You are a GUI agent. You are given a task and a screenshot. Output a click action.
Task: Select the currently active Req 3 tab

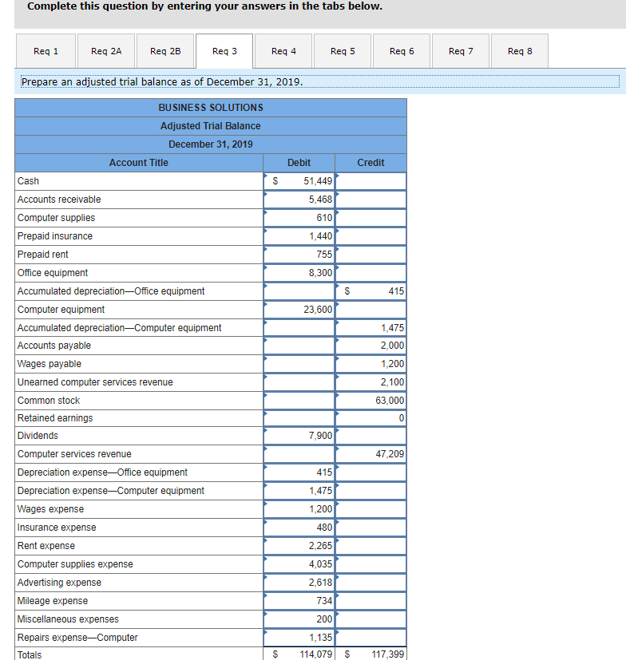tap(224, 50)
